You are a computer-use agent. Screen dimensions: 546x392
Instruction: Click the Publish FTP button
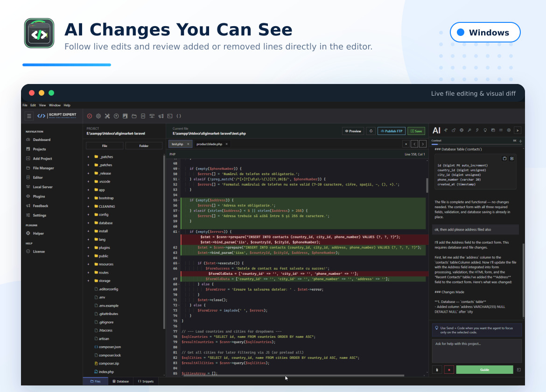pyautogui.click(x=392, y=131)
